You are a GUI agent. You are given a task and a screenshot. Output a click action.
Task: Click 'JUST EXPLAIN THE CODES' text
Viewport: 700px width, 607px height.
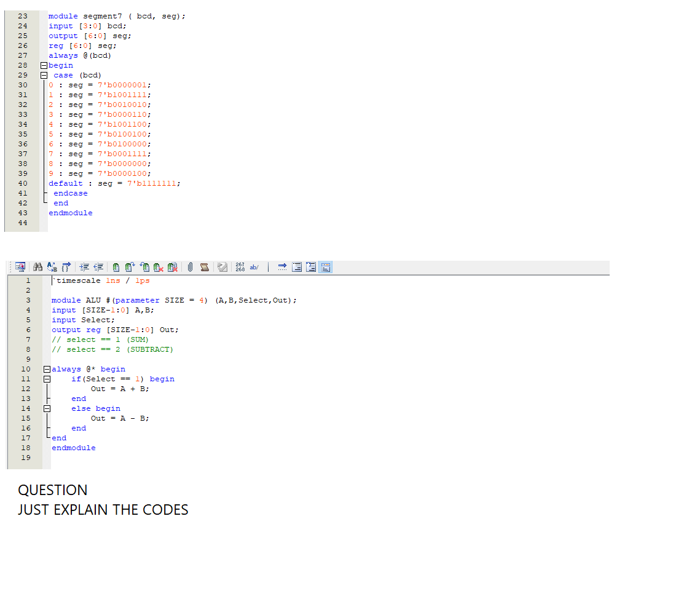(x=103, y=510)
